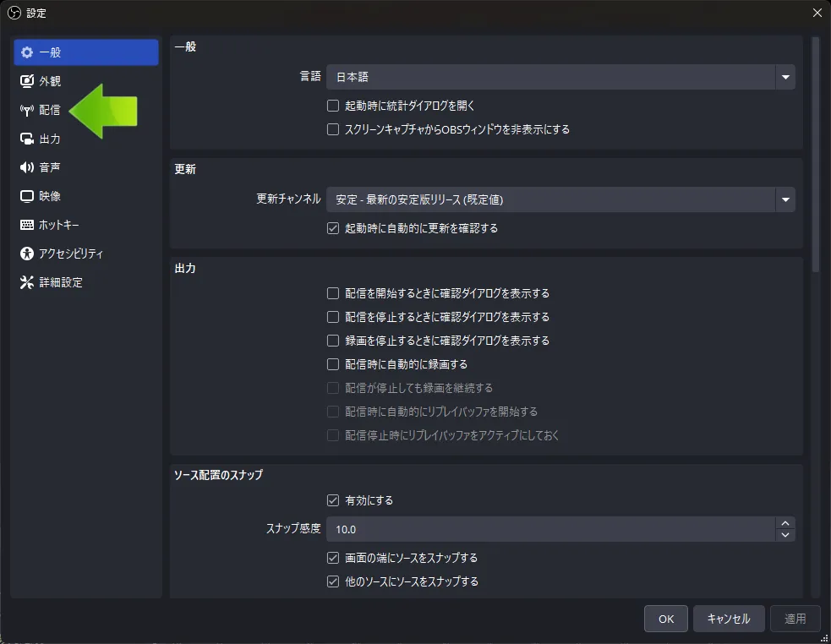Click the OK button
This screenshot has width=831, height=644.
(666, 619)
